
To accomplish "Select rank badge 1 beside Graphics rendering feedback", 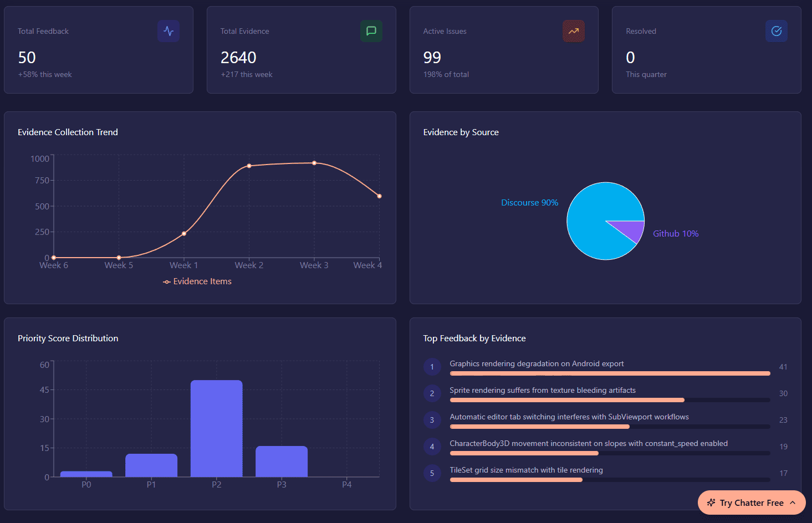I will [x=432, y=367].
